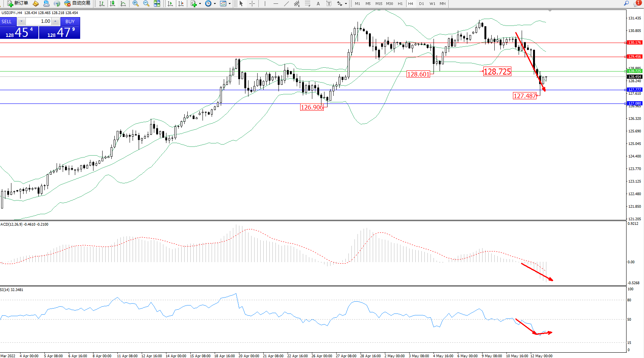
Task: Pick the horizontal line drawing tool
Action: [275, 3]
